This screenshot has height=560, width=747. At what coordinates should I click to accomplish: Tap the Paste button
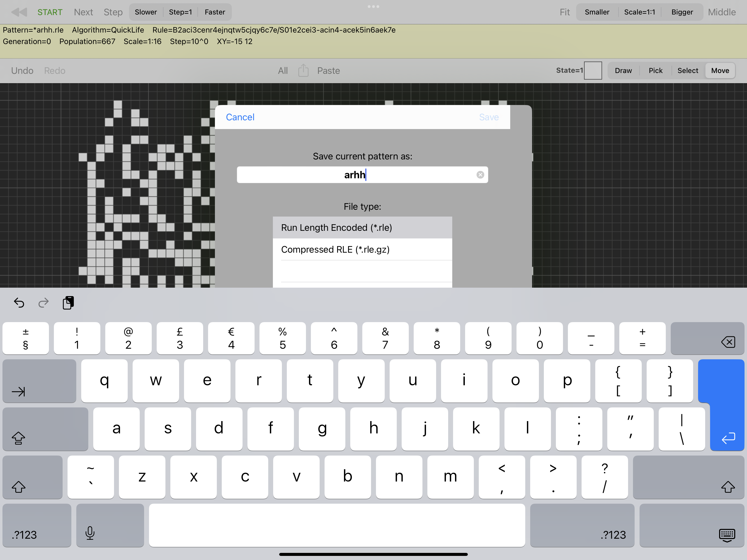[x=329, y=71]
